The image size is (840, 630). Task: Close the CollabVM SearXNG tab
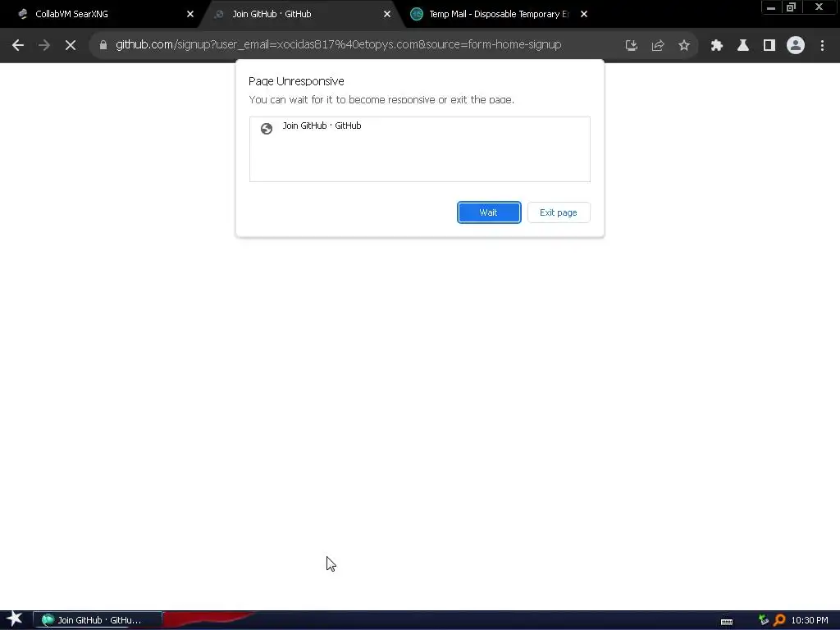coord(190,14)
